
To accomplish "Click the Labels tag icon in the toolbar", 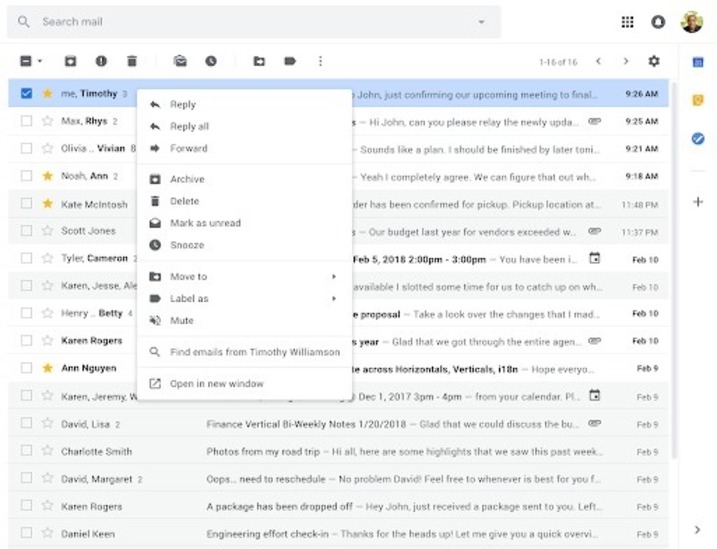I will pos(290,61).
